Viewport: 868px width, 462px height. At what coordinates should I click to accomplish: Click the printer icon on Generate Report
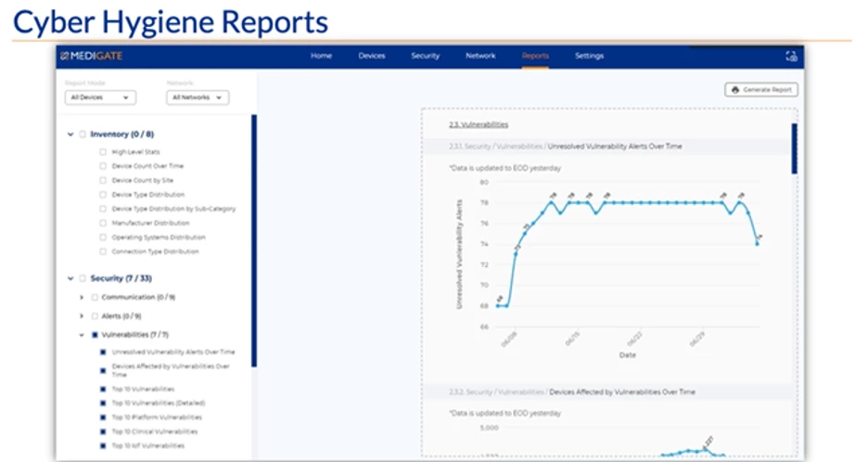(735, 90)
